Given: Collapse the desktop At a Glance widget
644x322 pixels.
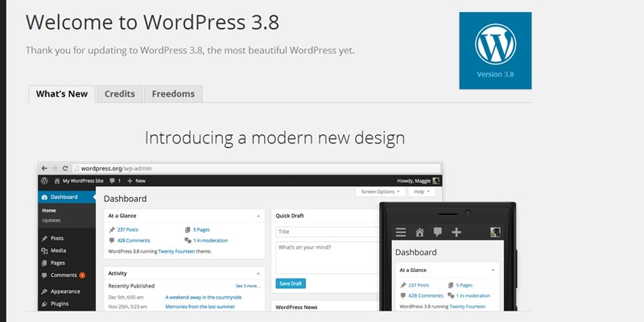Looking at the screenshot, I should [x=258, y=216].
